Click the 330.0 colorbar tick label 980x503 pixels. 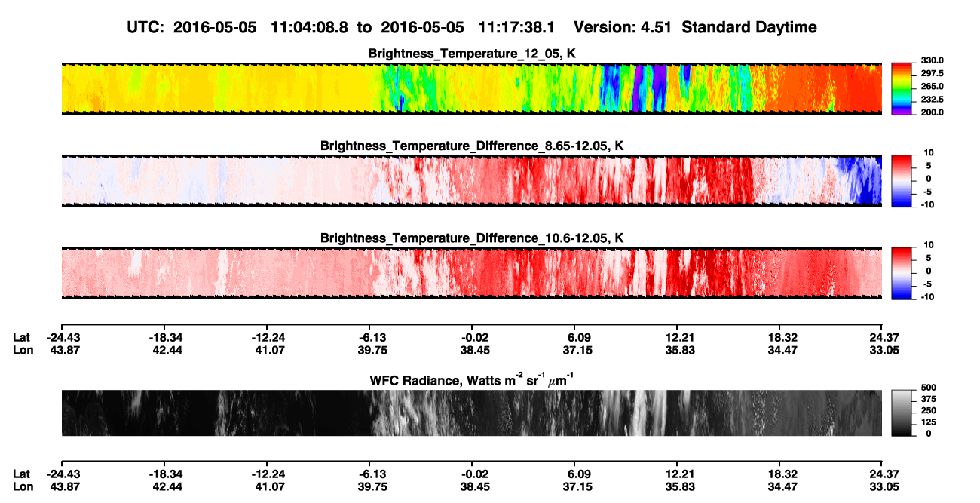coord(932,60)
